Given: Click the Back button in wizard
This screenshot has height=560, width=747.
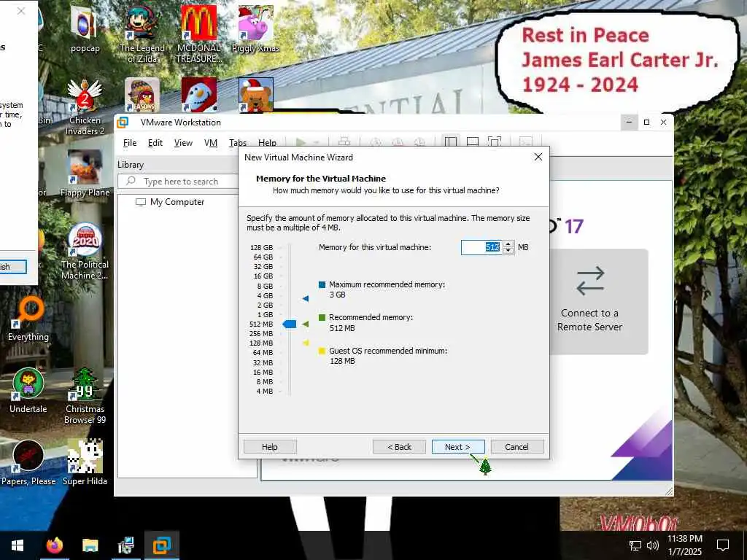Looking at the screenshot, I should point(399,447).
